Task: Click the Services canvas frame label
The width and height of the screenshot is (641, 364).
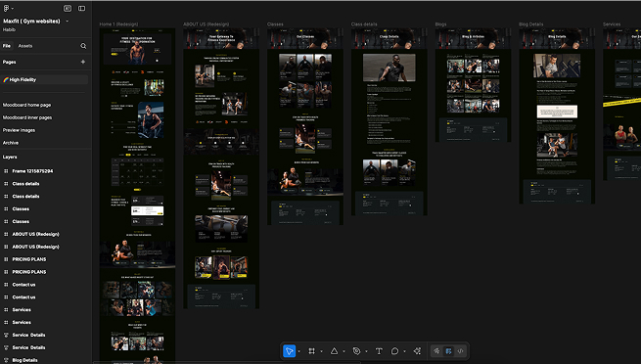Action: (x=612, y=24)
